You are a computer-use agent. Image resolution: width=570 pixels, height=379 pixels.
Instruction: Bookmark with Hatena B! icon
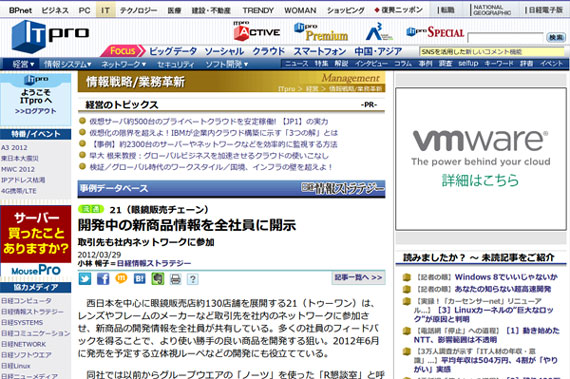(139, 279)
